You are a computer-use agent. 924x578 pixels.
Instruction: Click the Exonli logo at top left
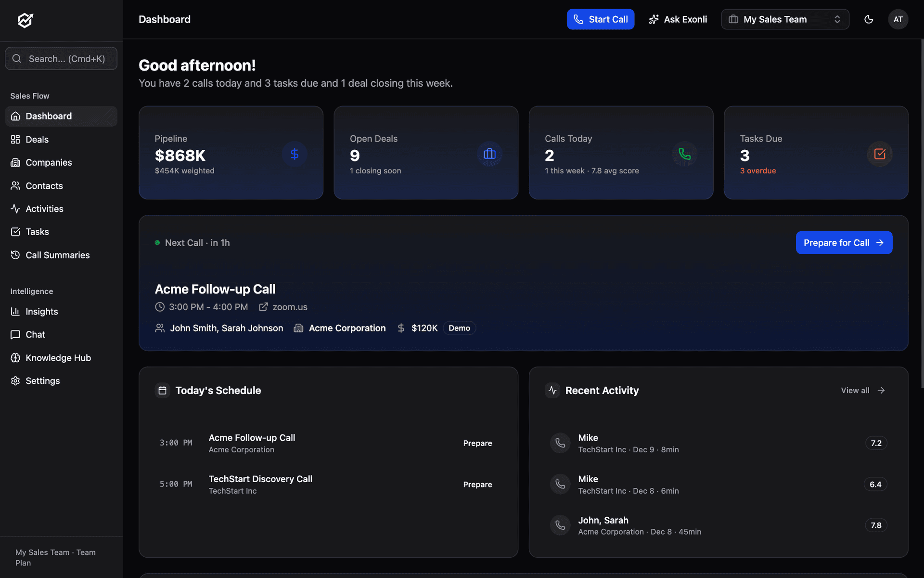pos(24,20)
